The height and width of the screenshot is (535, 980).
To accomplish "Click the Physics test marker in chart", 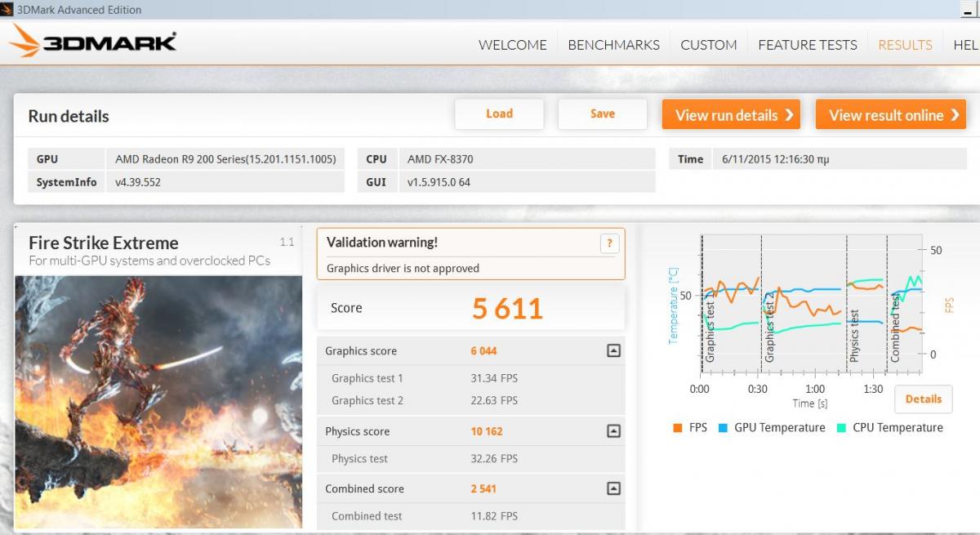I will 854,335.
